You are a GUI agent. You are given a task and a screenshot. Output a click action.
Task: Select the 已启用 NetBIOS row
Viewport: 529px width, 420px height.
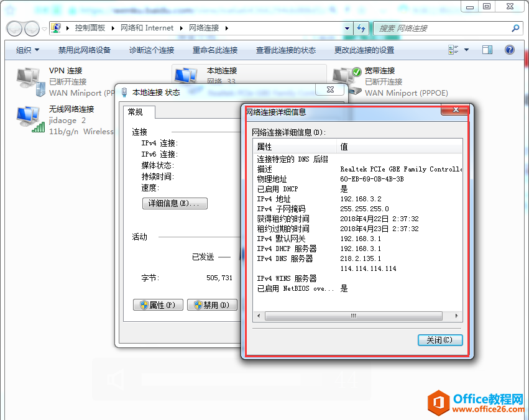(357, 288)
